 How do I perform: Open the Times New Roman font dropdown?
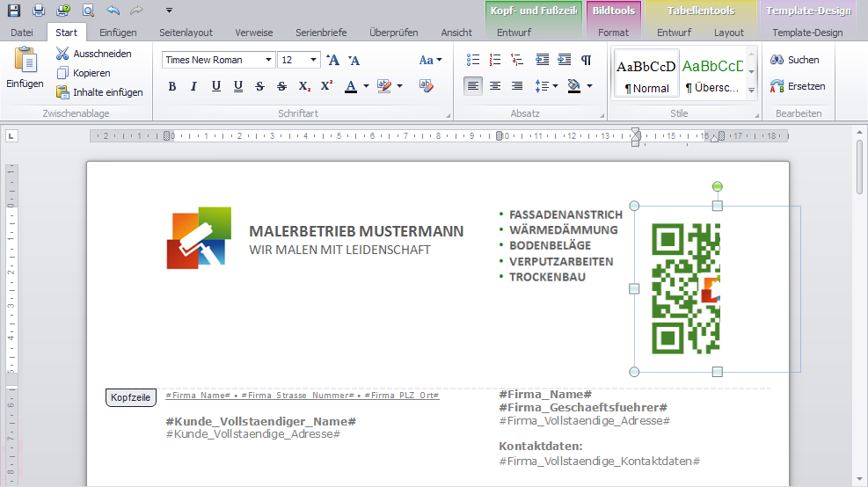click(268, 60)
